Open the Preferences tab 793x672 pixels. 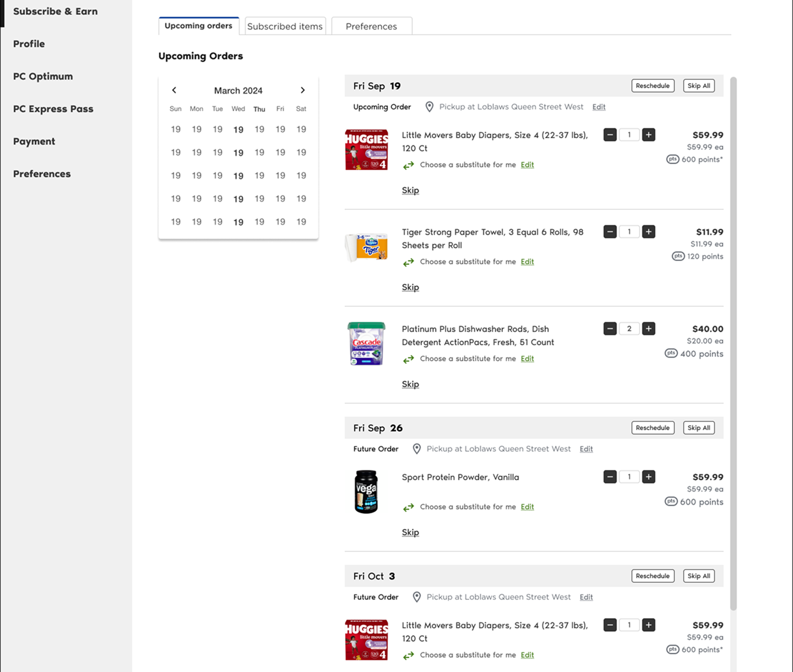[x=372, y=26]
